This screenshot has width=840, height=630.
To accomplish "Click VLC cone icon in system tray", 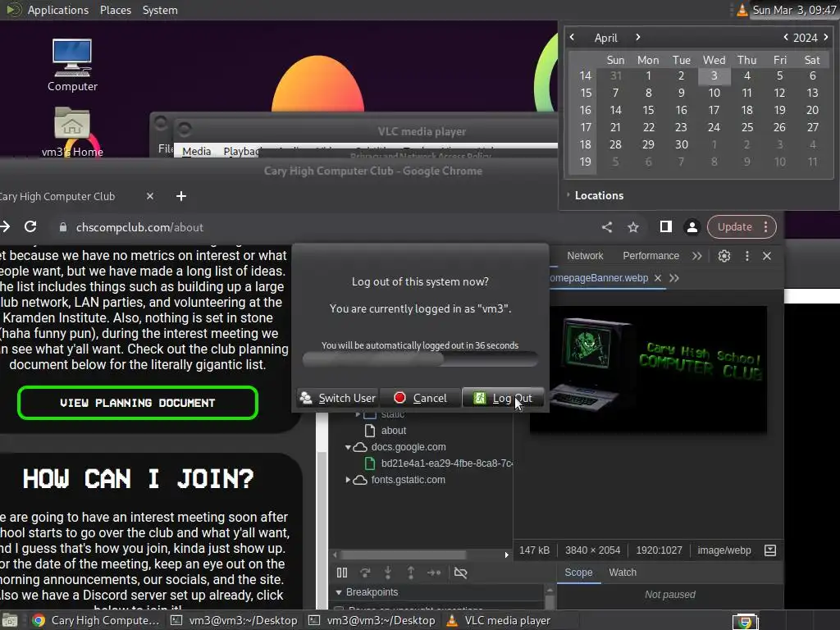I will tap(742, 10).
